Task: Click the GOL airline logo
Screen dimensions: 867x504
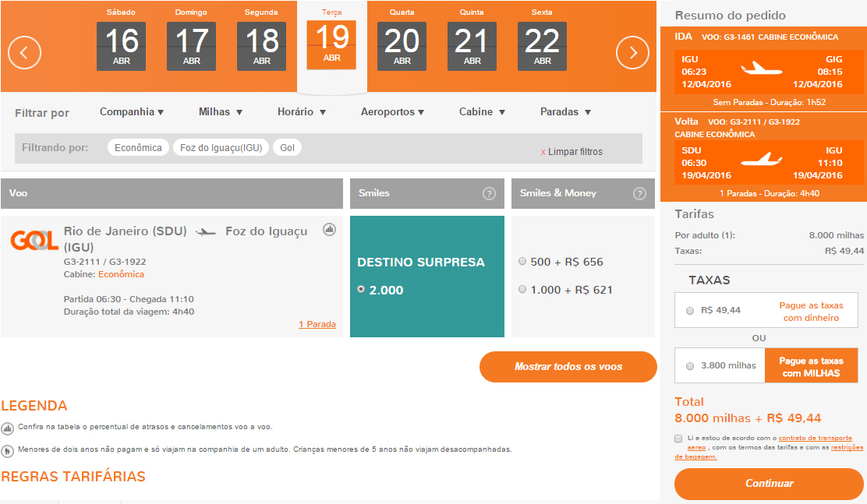Action: tap(34, 241)
